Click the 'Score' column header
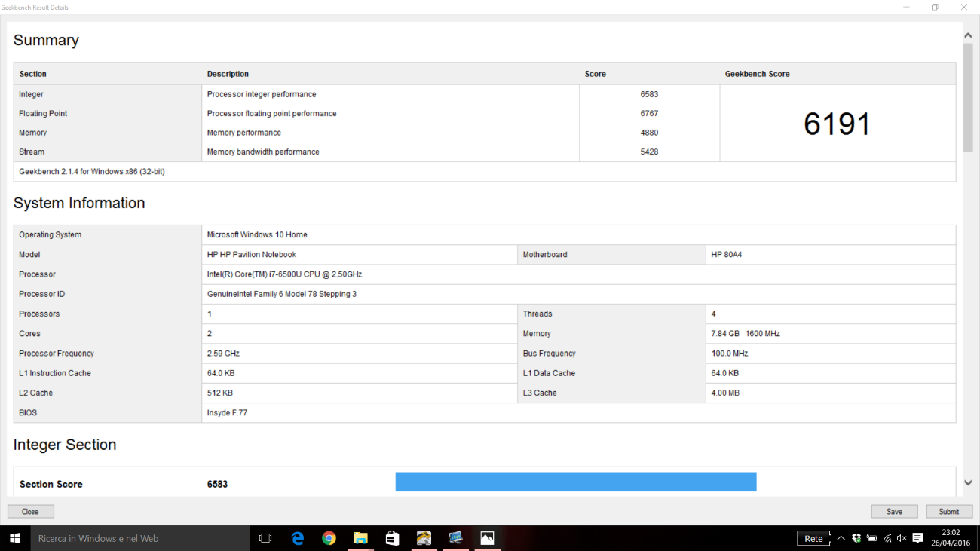 coord(596,74)
